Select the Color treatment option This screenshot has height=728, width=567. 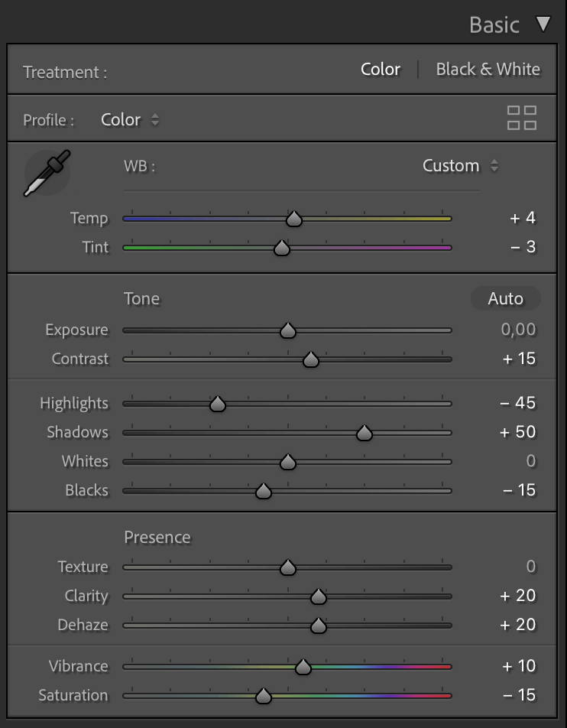coord(381,69)
